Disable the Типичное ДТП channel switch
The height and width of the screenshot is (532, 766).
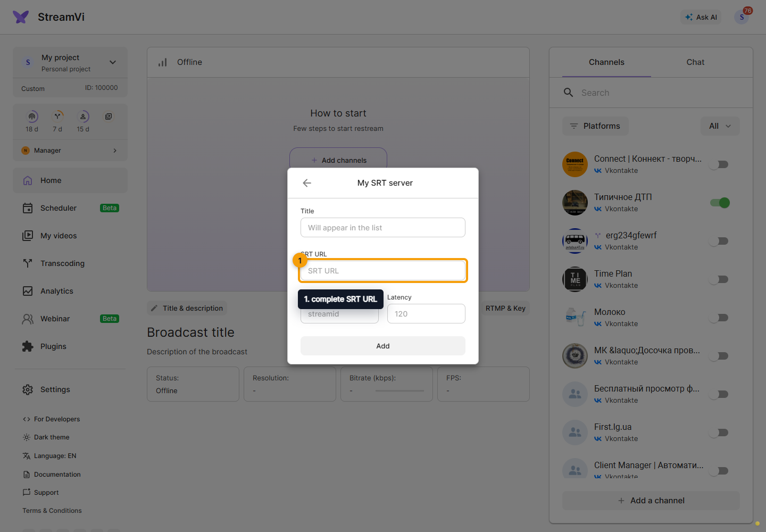click(719, 203)
